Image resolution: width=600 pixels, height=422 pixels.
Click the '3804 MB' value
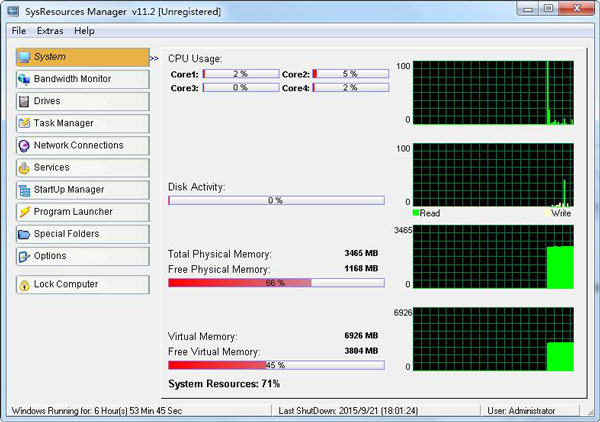click(361, 351)
